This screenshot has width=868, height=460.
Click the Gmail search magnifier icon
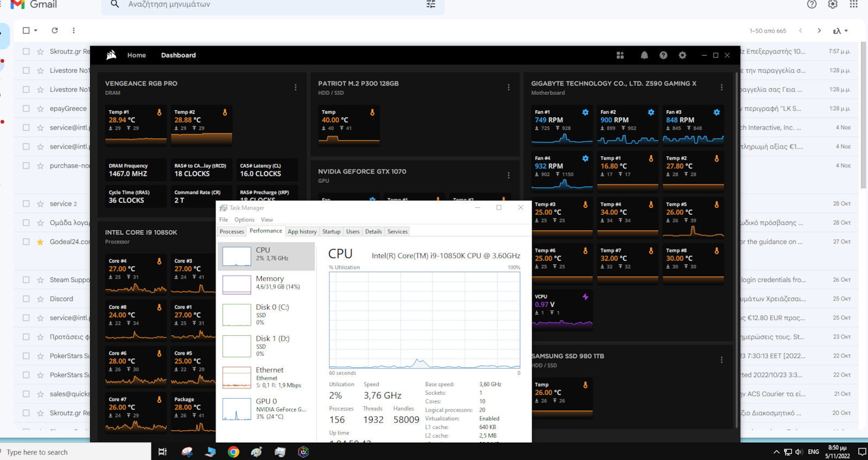(114, 4)
